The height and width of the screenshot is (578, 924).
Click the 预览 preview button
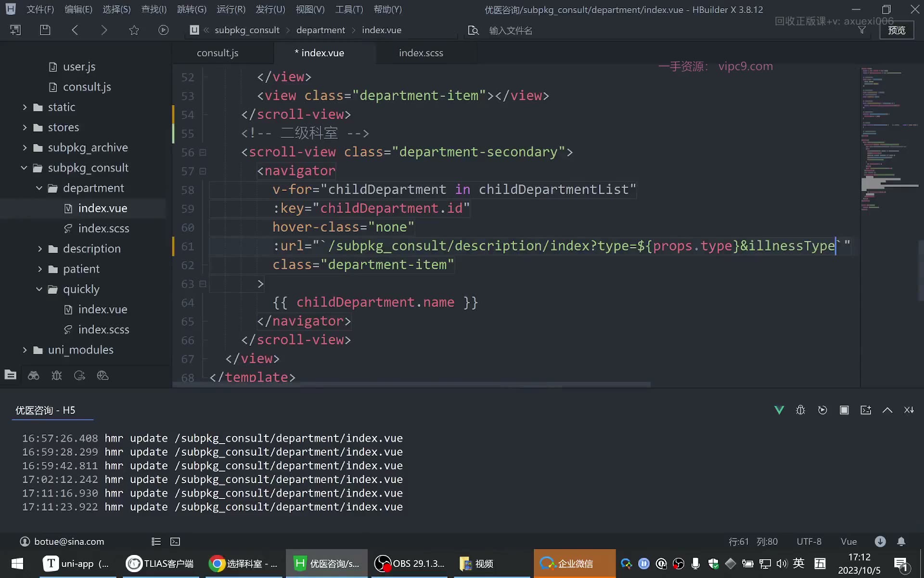pyautogui.click(x=897, y=30)
